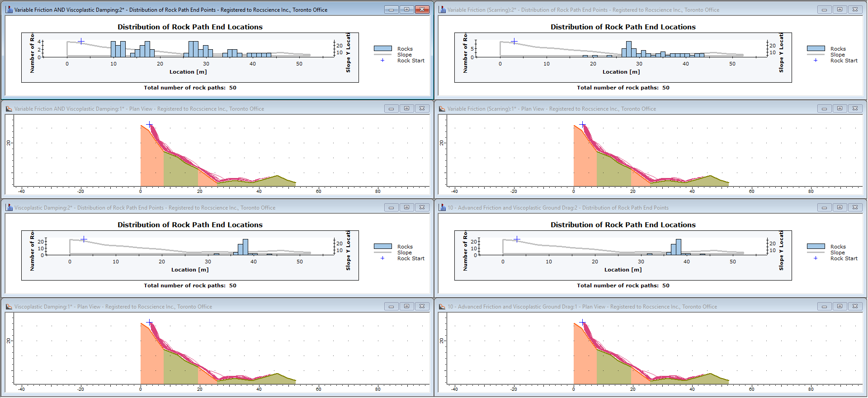Click Rocks legend swatch in Viscoplastic Damping:2 chart
This screenshot has height=398, width=868.
point(382,246)
